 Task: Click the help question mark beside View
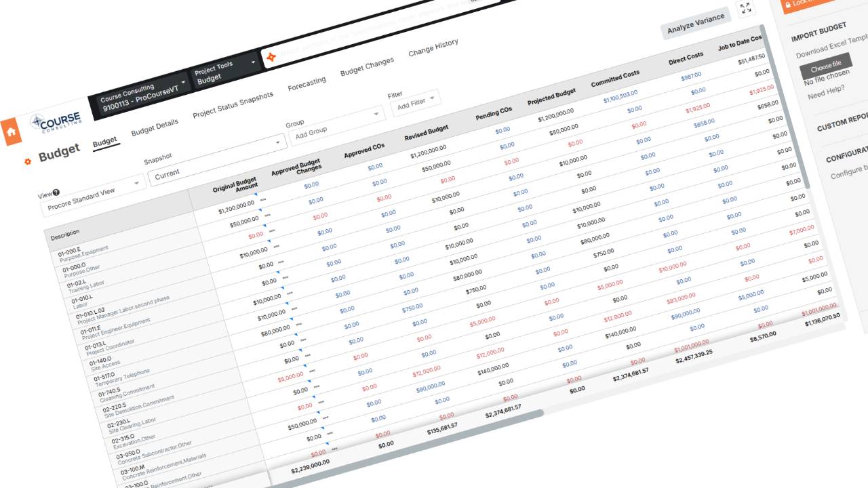point(56,192)
